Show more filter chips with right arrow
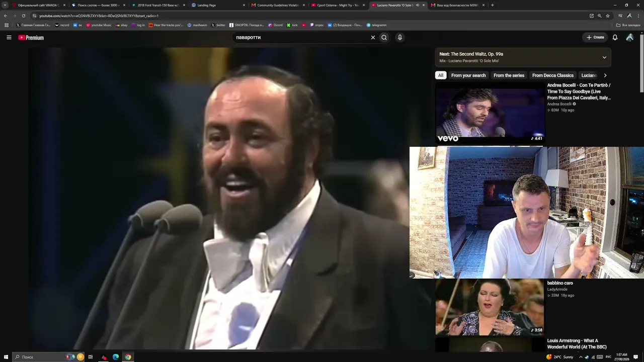Image resolution: width=644 pixels, height=362 pixels. click(605, 75)
